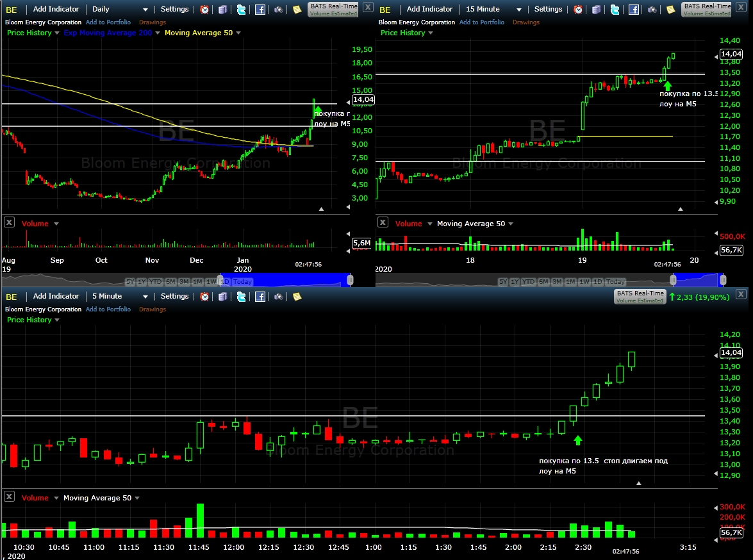Open the Daily timeframe dropdown

[x=120, y=9]
